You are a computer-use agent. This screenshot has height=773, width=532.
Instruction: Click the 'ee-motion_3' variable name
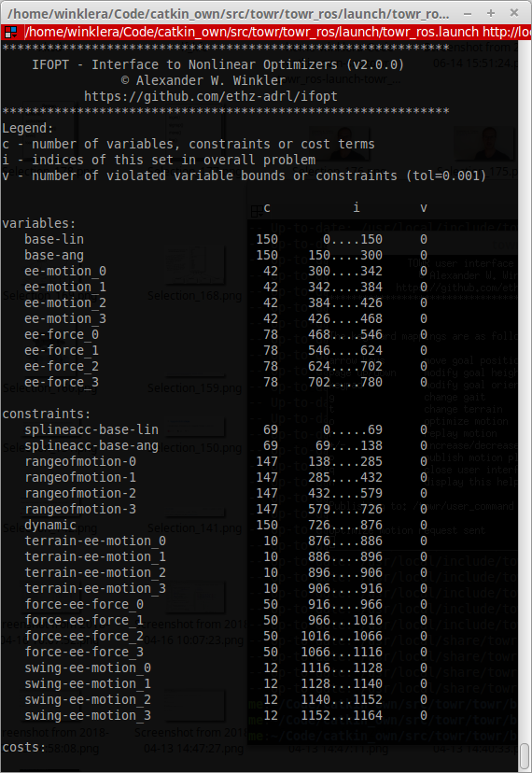(x=65, y=318)
